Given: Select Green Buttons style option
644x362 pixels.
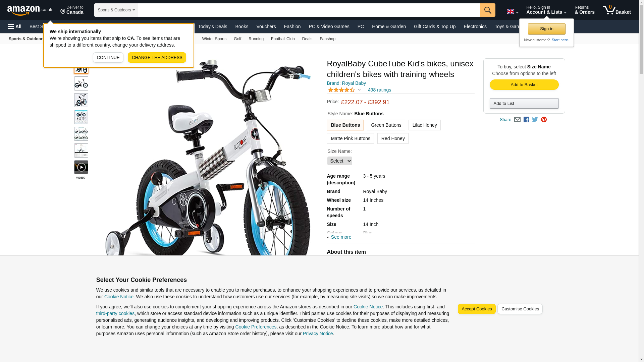Looking at the screenshot, I should 386,125.
